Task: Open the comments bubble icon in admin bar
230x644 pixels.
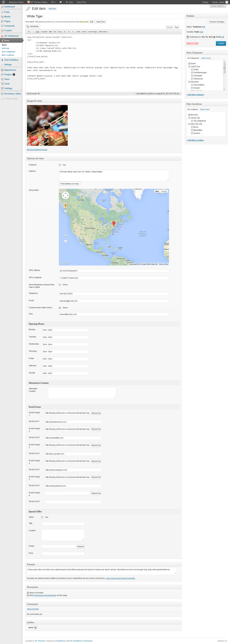Action: [x=60, y=2]
